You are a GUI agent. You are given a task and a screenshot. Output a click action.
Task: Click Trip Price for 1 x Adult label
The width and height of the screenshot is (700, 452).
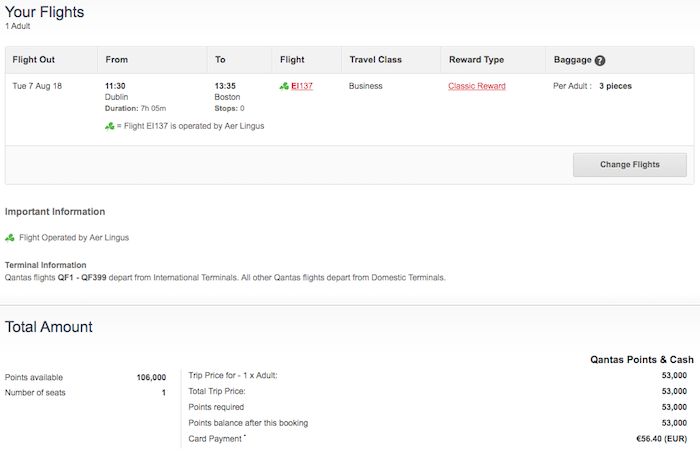[x=233, y=375]
